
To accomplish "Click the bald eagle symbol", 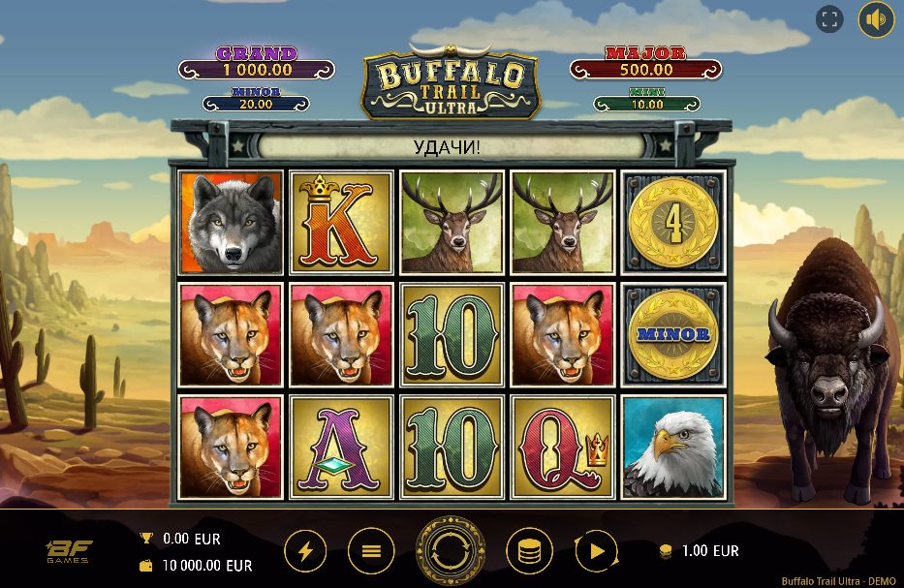I will pyautogui.click(x=673, y=448).
